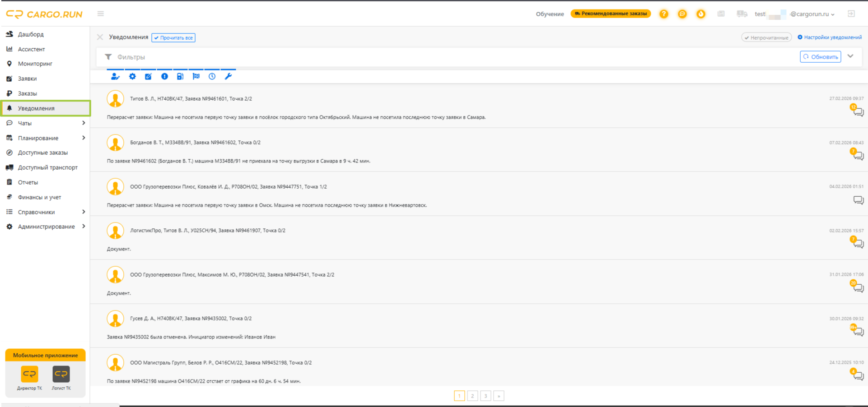Open Мониторинг in the sidebar
This screenshot has height=407, width=868.
point(35,64)
